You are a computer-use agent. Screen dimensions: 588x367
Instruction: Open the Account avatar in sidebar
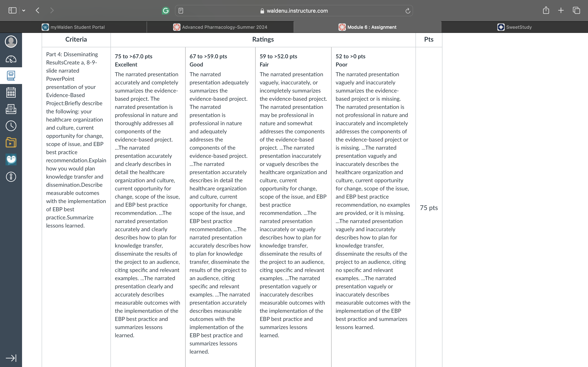[11, 42]
